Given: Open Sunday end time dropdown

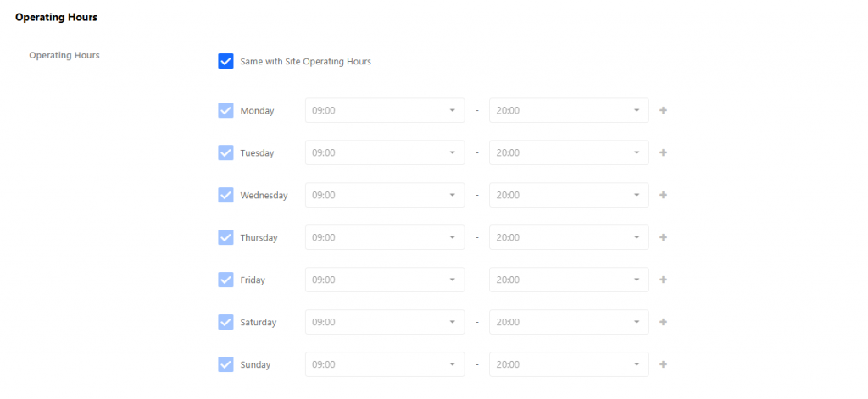Looking at the screenshot, I should (569, 364).
